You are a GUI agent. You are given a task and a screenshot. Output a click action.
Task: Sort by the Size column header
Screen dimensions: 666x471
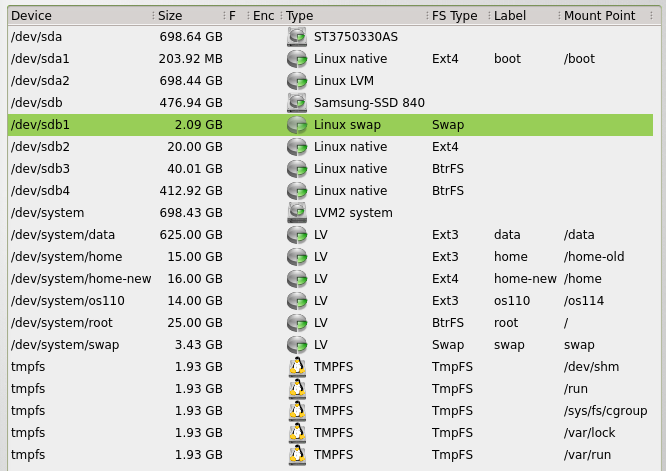point(185,16)
